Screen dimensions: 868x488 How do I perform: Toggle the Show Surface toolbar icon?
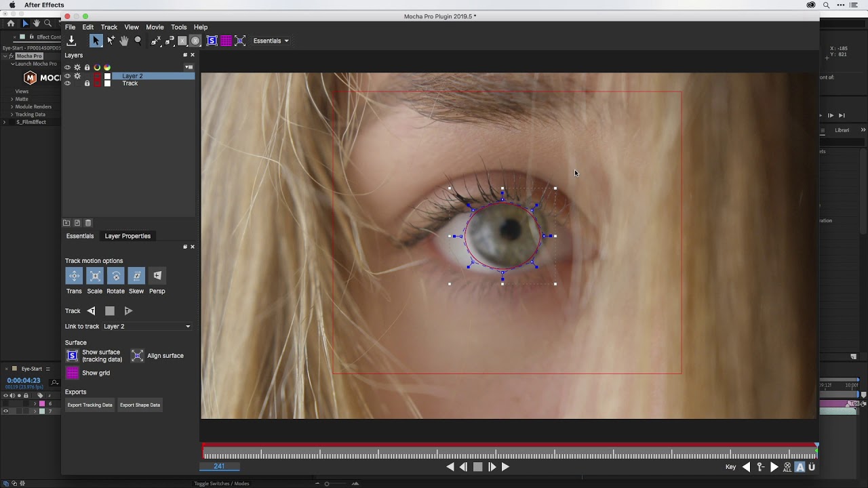tap(212, 41)
